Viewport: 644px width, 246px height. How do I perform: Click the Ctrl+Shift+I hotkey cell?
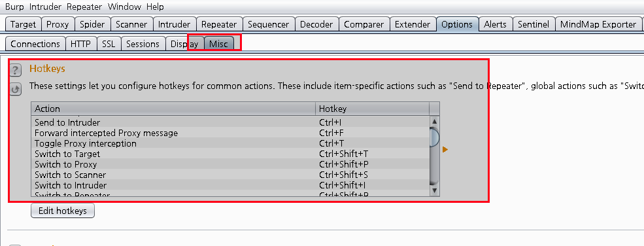tap(372, 185)
